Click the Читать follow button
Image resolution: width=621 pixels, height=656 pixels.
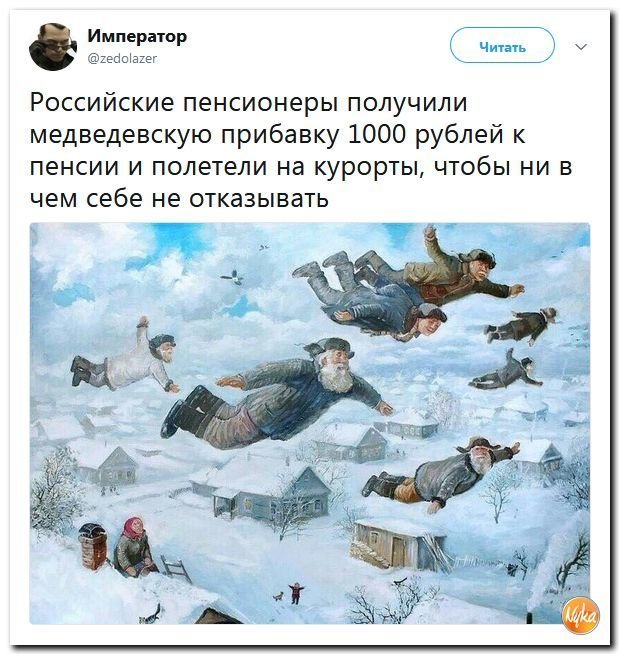(x=502, y=45)
